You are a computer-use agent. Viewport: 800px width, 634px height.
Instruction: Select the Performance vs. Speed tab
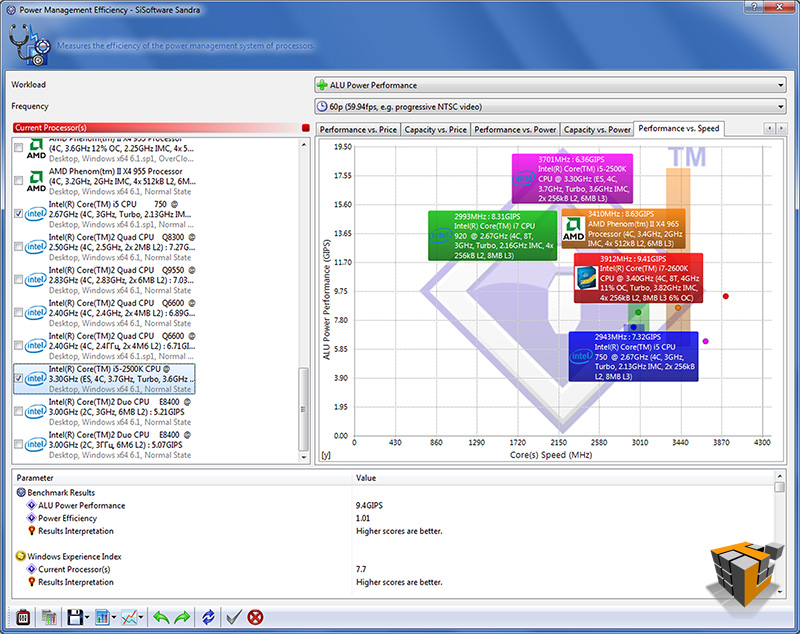coord(679,129)
